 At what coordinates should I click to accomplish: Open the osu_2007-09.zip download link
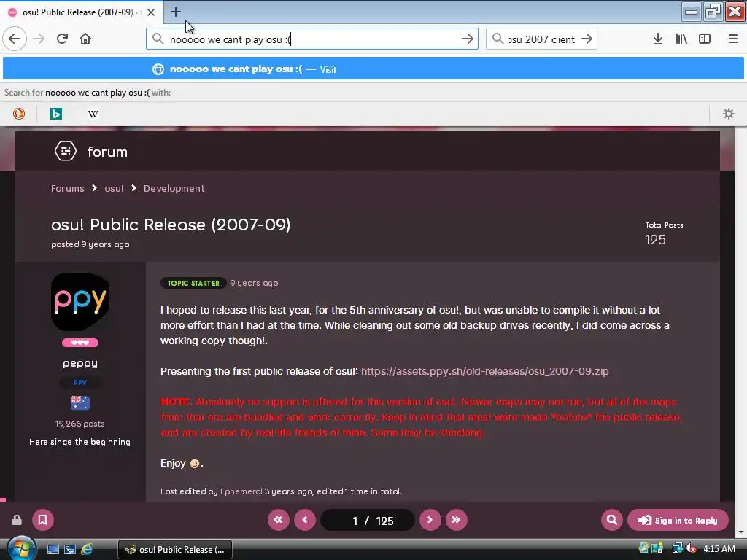tap(484, 371)
